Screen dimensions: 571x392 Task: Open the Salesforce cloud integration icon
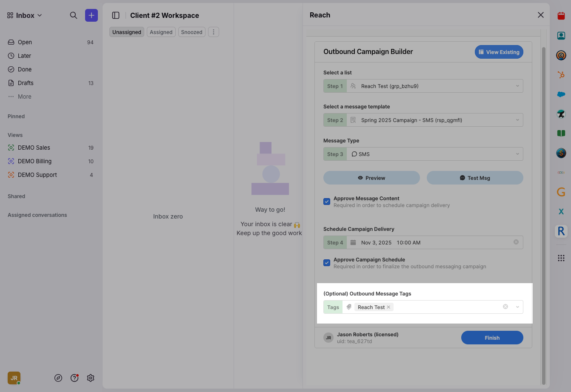[561, 94]
